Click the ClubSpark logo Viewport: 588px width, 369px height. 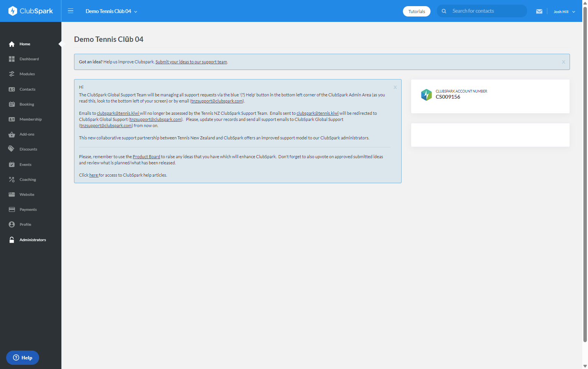point(31,11)
